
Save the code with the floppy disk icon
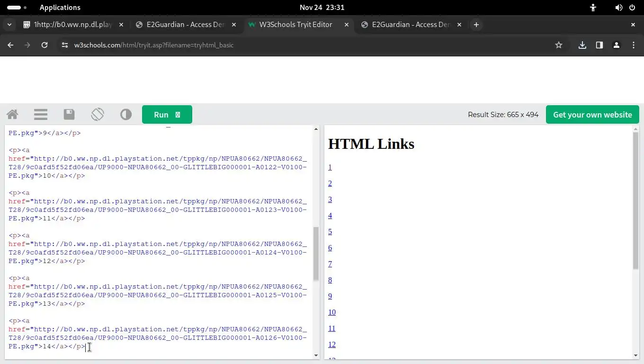[x=69, y=114]
